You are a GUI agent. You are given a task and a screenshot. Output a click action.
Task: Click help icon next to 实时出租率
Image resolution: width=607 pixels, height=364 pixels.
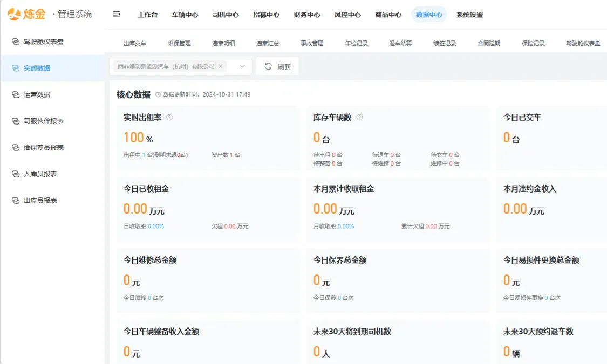coord(169,118)
